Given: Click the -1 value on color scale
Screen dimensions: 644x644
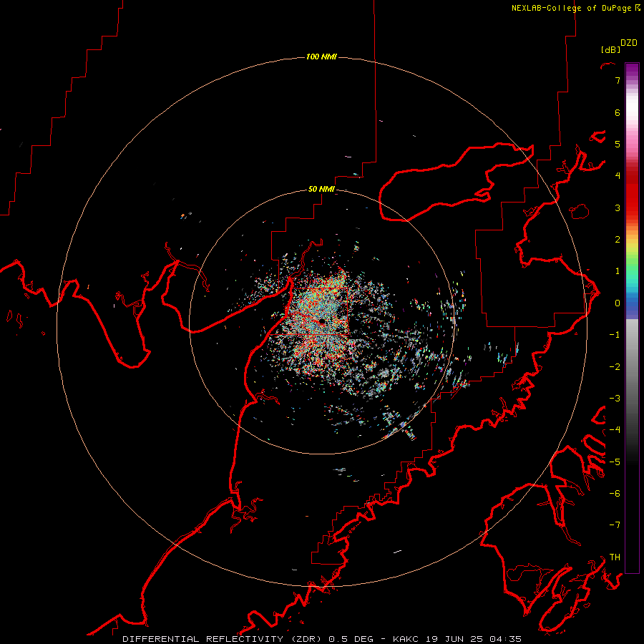Looking at the screenshot, I should tap(615, 335).
